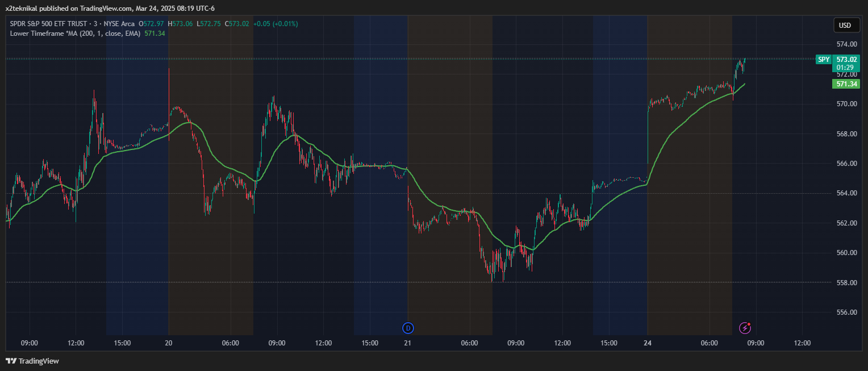Click the open value O572.97
This screenshot has height=371, width=868.
point(151,24)
